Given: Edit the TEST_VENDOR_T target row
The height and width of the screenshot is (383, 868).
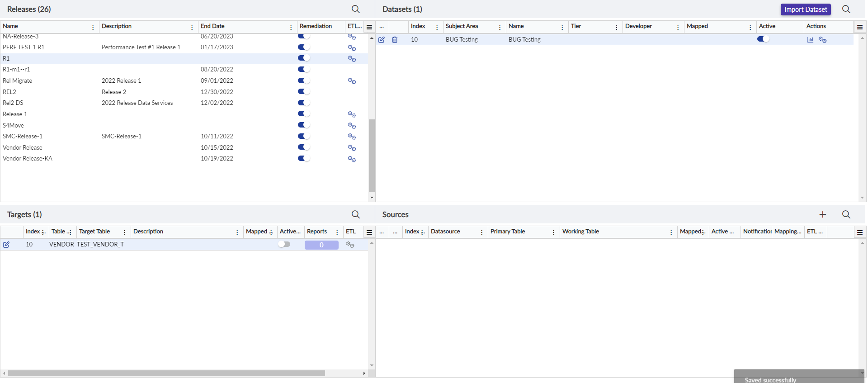Looking at the screenshot, I should point(6,245).
